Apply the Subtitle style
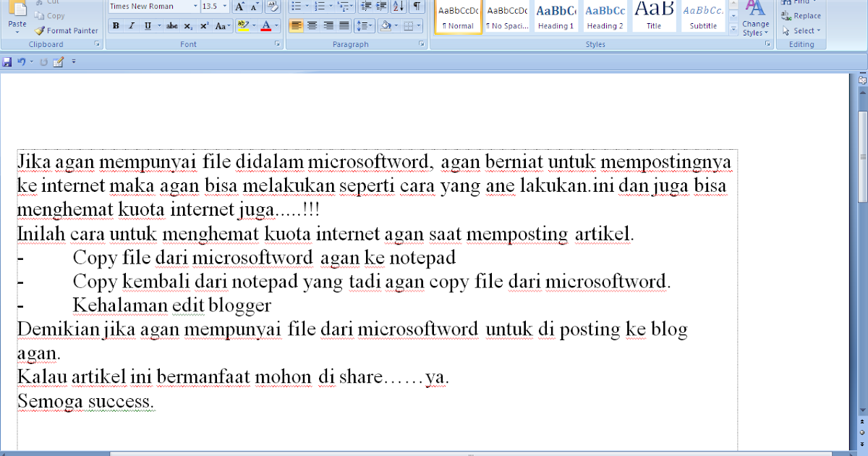This screenshot has height=456, width=868. pos(703,16)
